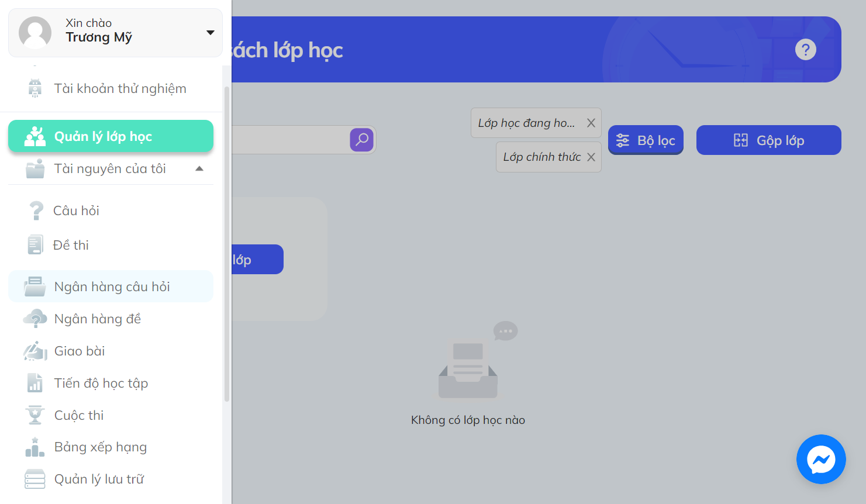Open Ngân hàng đề
The image size is (866, 504).
(x=111, y=319)
